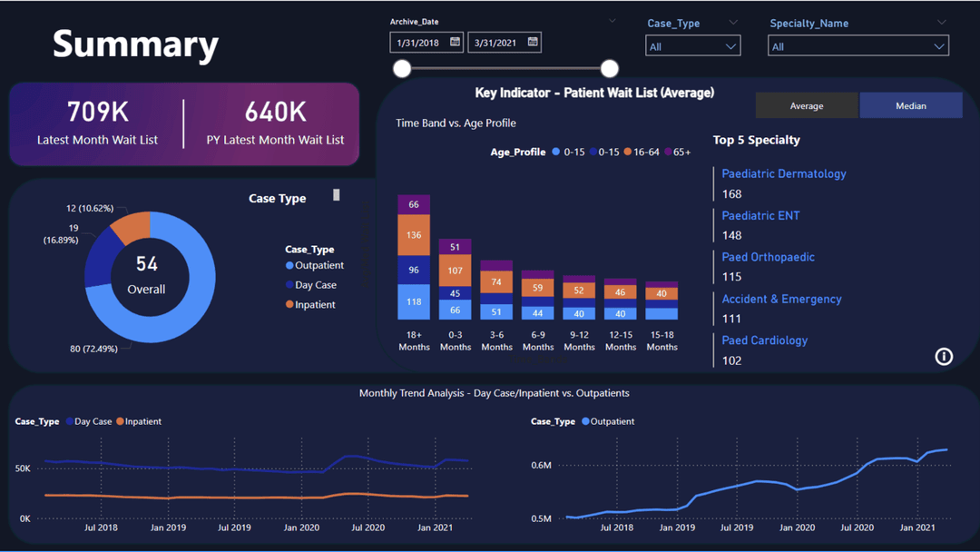Screen dimensions: 980x552
Task: Click the Inpatient legend marker in donut legend
Action: pyautogui.click(x=289, y=305)
